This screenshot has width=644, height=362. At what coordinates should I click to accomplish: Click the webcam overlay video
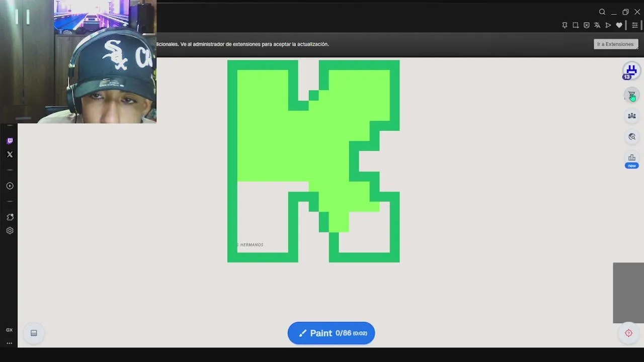pyautogui.click(x=78, y=61)
